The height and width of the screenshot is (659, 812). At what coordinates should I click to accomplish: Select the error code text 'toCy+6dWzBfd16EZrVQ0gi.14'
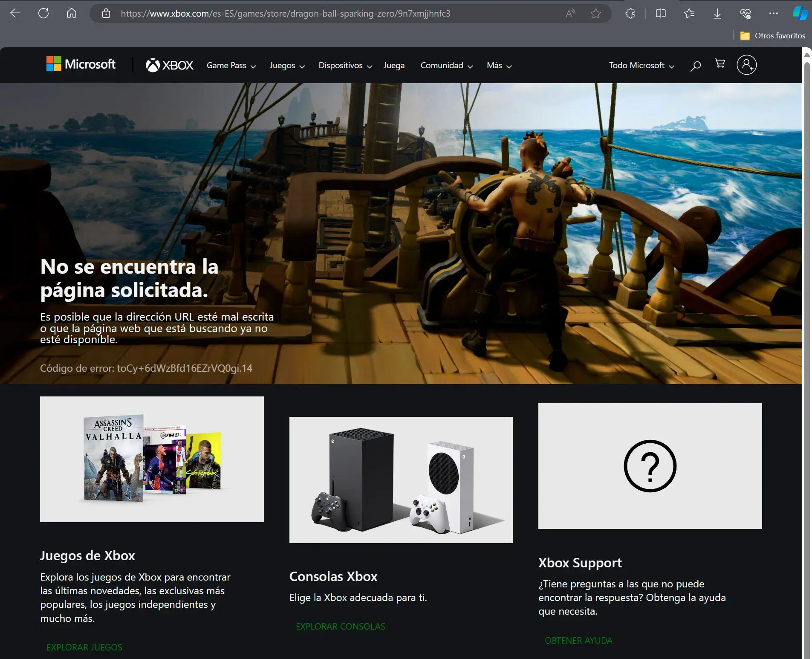click(x=185, y=368)
